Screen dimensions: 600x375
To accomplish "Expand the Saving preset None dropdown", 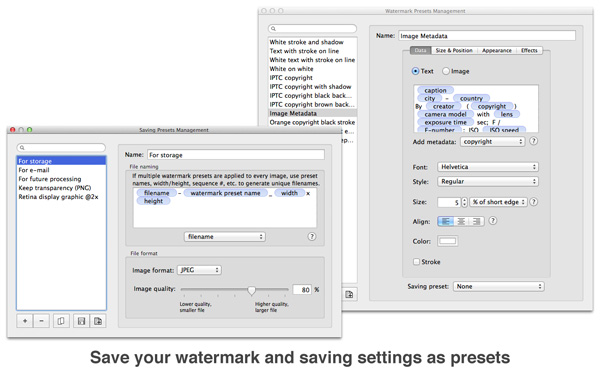I will click(x=499, y=286).
